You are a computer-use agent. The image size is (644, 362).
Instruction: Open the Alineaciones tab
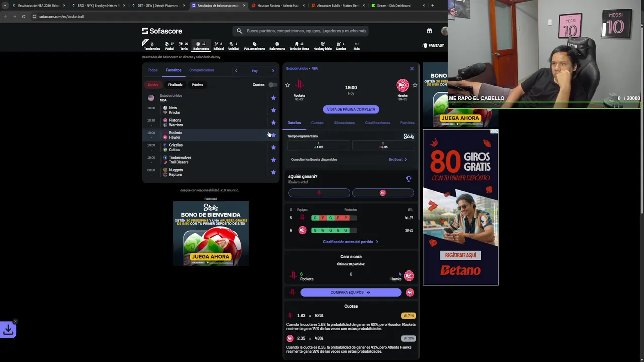[344, 123]
